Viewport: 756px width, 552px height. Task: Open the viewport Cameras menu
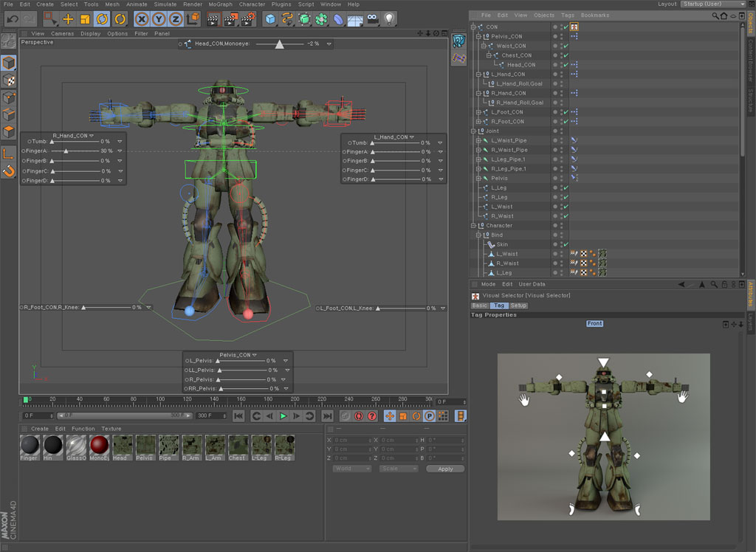point(62,34)
